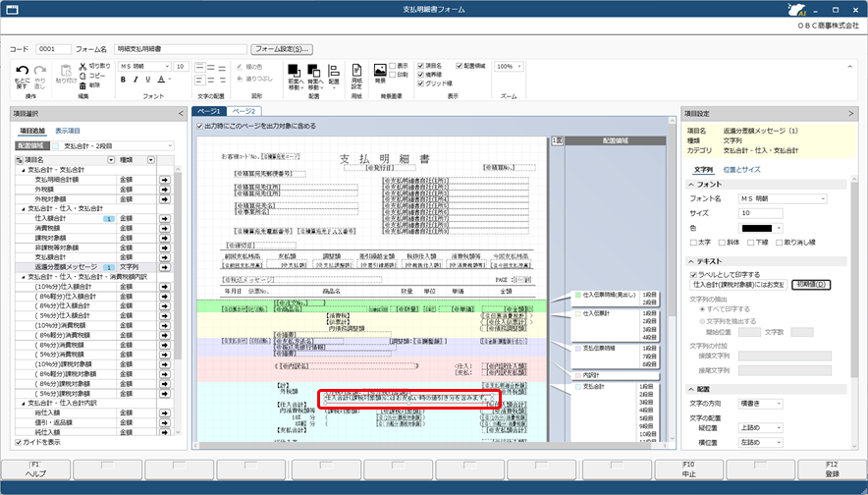Open 横位置 dropdown 左詰め
This screenshot has width=868, height=495.
pyautogui.click(x=761, y=442)
